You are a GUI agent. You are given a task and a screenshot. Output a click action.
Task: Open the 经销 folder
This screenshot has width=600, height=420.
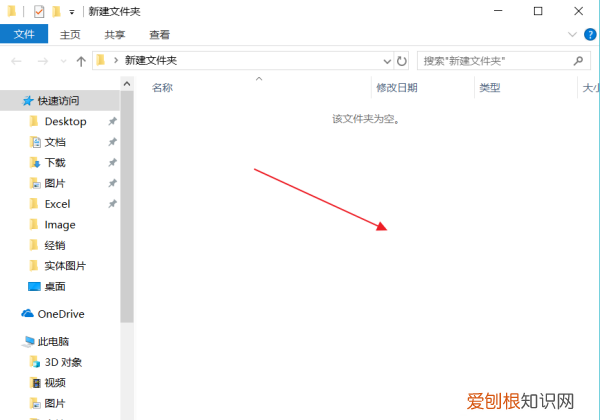click(55, 245)
